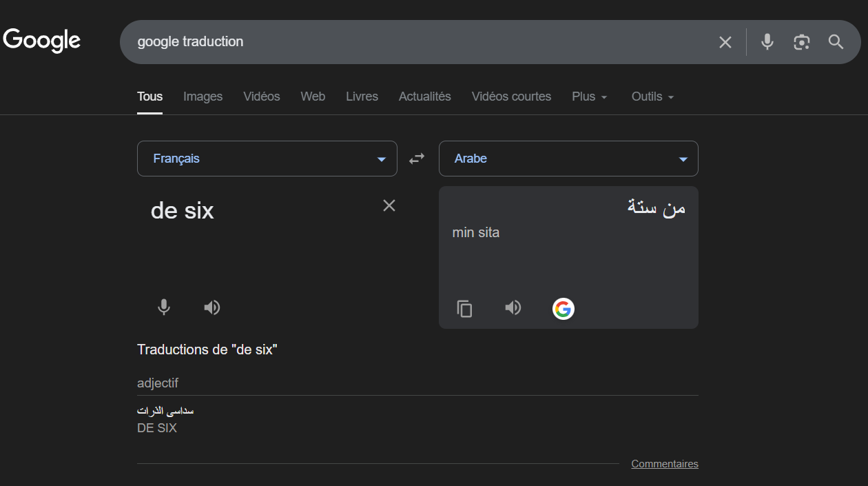Switch to the Vidéos courtes tab
The image size is (868, 486).
pyautogui.click(x=511, y=97)
